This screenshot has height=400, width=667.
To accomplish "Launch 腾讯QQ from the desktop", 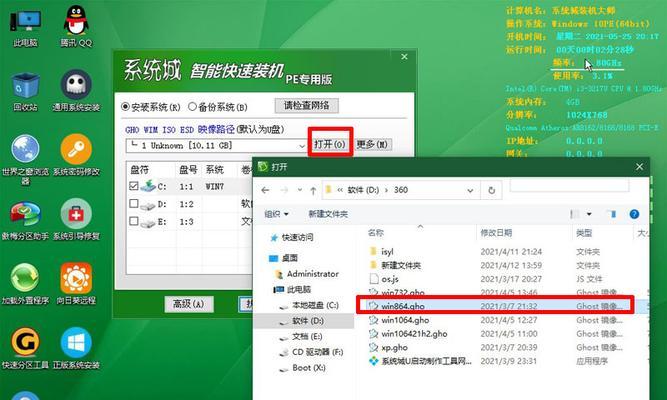I will click(76, 26).
